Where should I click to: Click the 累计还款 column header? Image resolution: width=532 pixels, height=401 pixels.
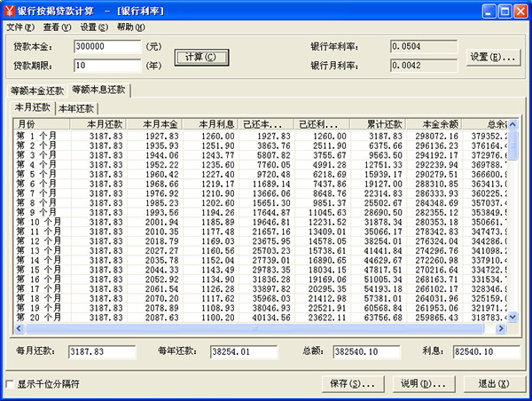coord(379,124)
